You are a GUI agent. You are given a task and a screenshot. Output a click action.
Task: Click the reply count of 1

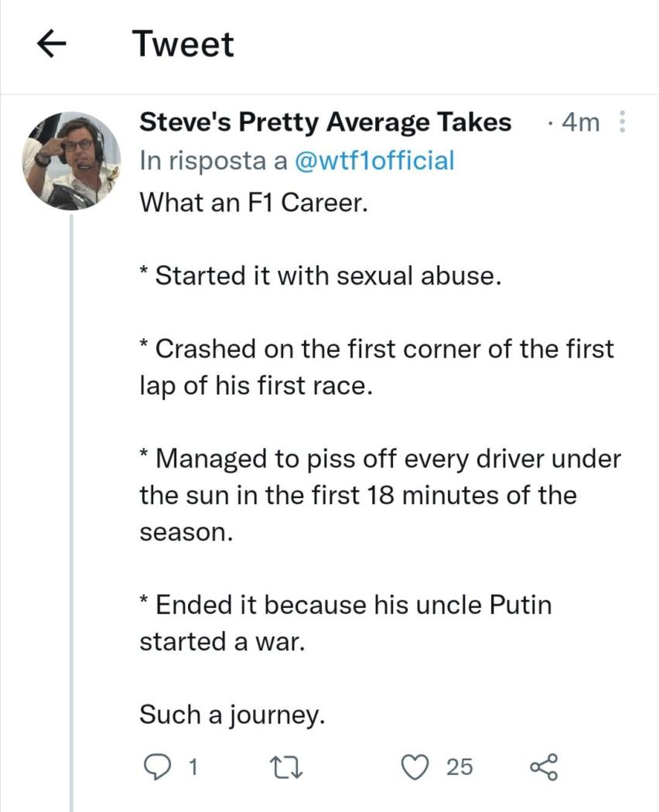coord(194,766)
